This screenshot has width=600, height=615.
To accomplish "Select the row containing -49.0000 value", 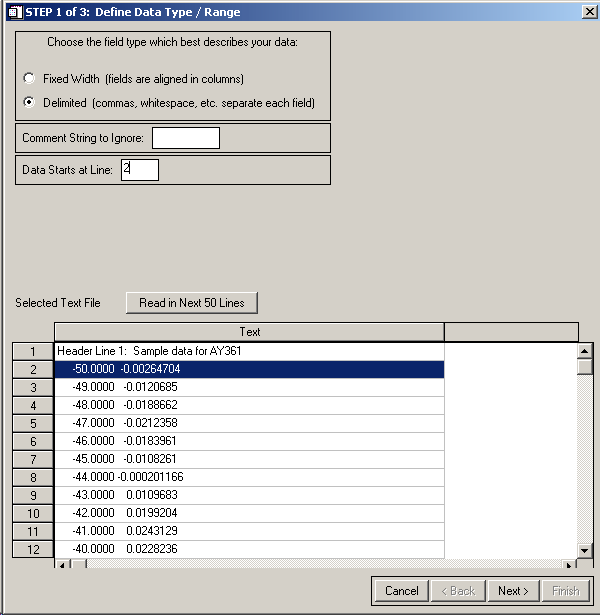I will click(x=249, y=387).
